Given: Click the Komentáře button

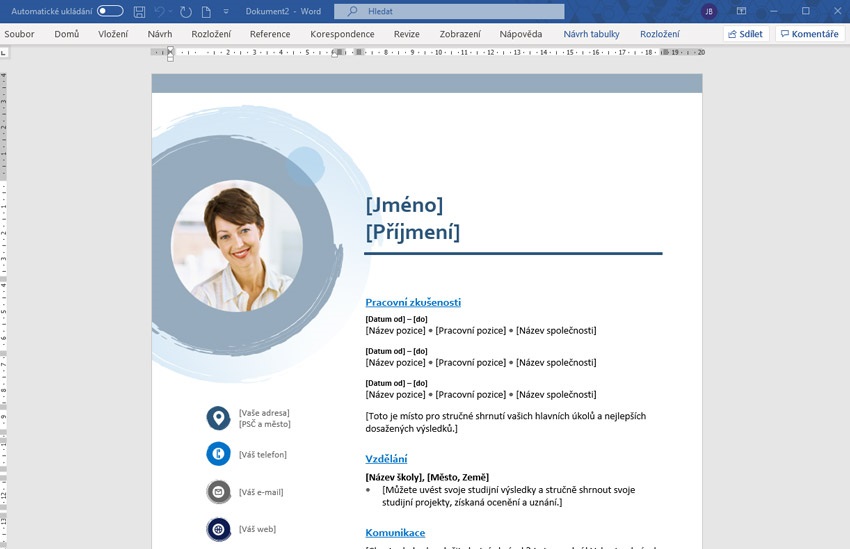Looking at the screenshot, I should click(x=810, y=34).
